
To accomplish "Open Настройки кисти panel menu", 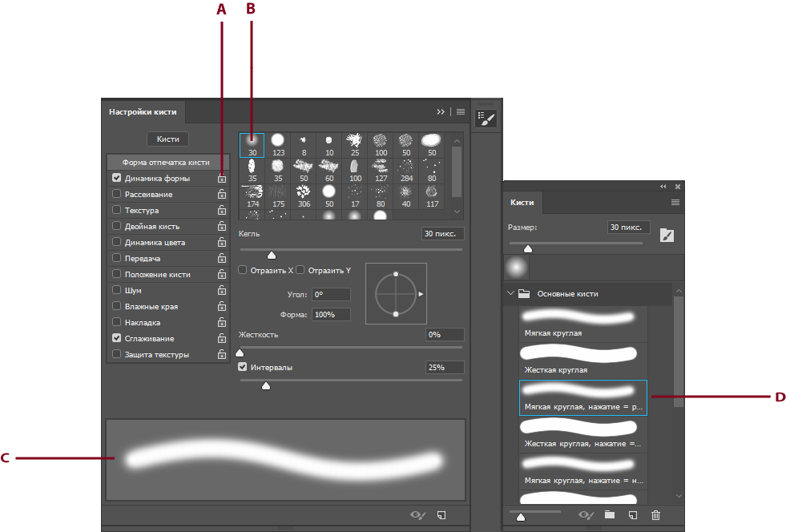I will [461, 112].
